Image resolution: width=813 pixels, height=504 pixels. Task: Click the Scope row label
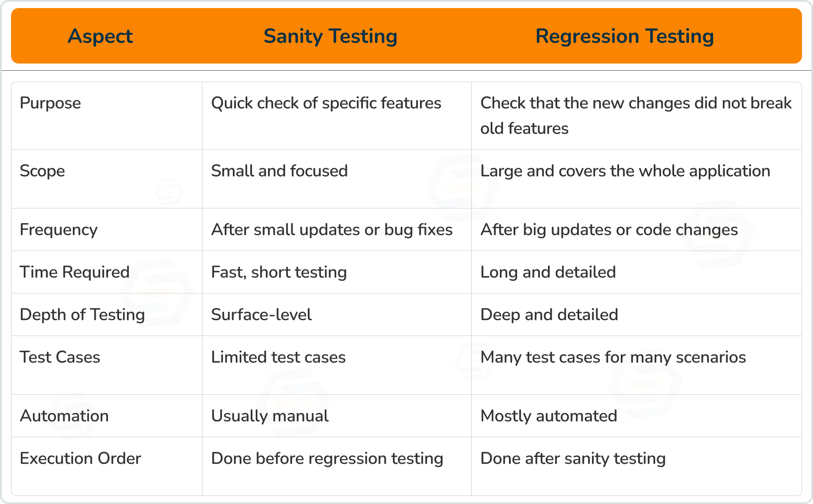pyautogui.click(x=42, y=171)
